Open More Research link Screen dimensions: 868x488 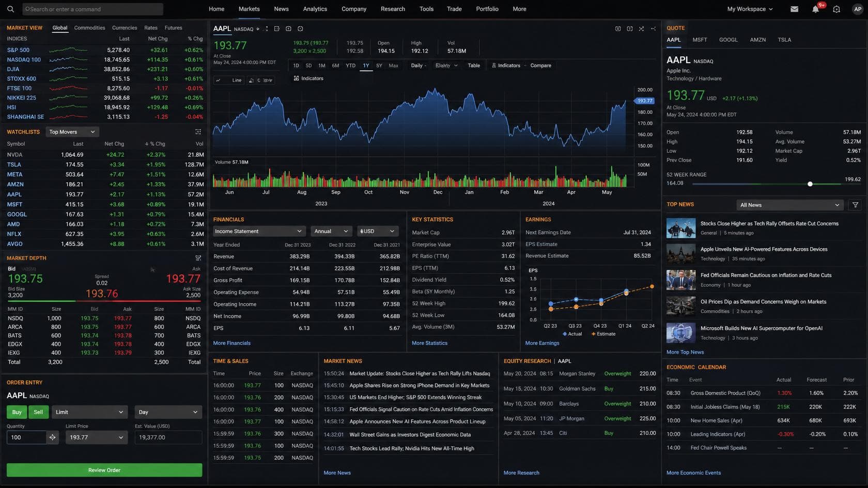click(x=521, y=473)
